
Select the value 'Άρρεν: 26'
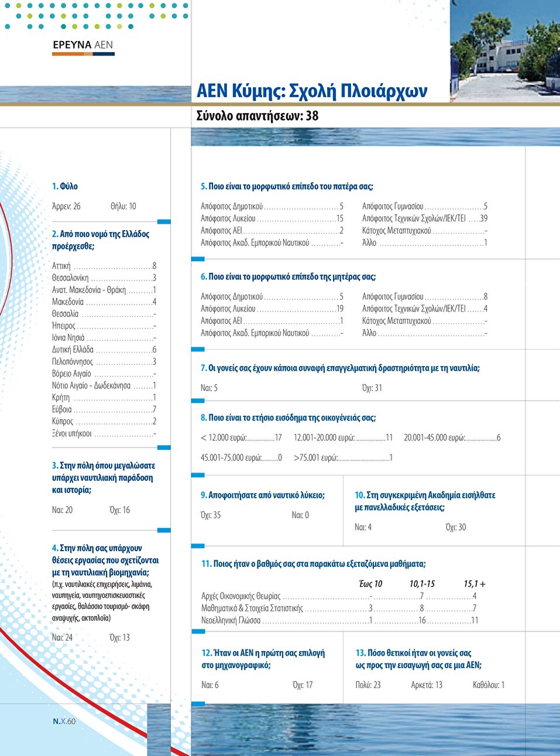66,206
